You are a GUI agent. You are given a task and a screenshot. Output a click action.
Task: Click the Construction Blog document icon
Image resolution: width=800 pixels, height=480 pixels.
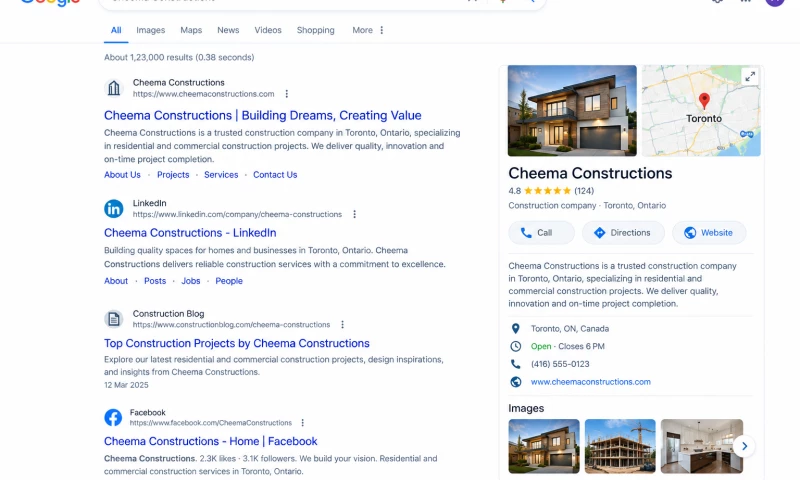point(114,319)
